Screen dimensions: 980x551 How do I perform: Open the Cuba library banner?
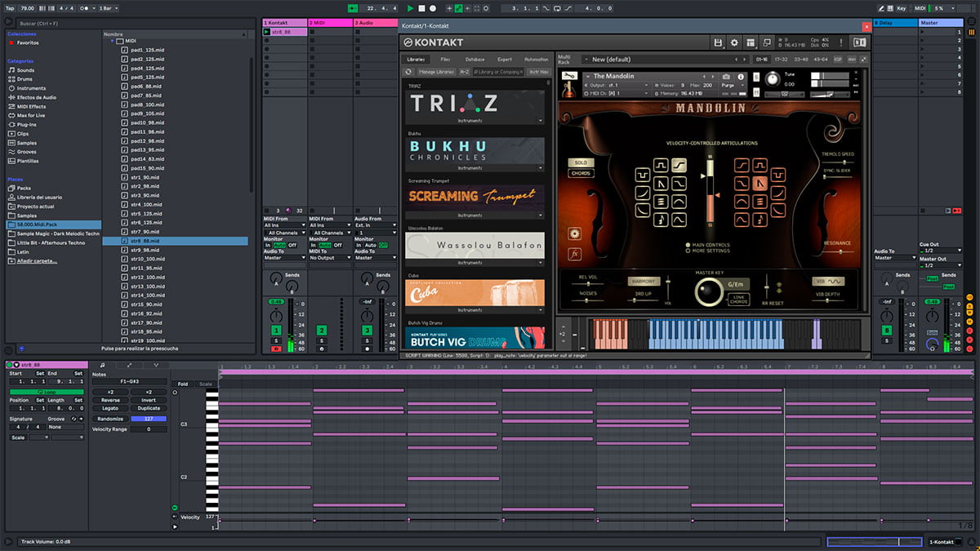click(474, 292)
